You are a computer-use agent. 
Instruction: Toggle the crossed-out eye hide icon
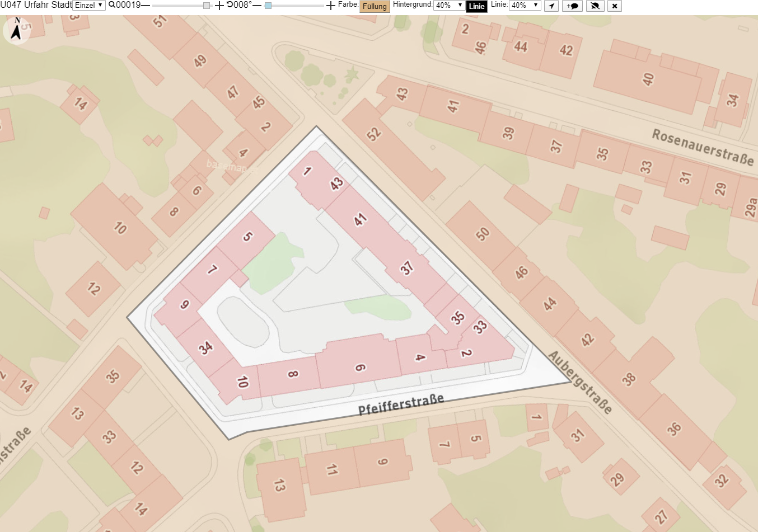tap(595, 6)
